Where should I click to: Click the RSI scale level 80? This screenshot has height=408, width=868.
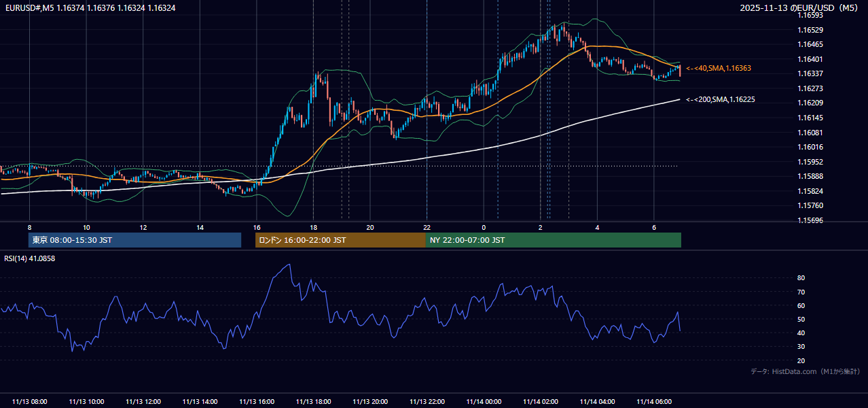coord(801,278)
